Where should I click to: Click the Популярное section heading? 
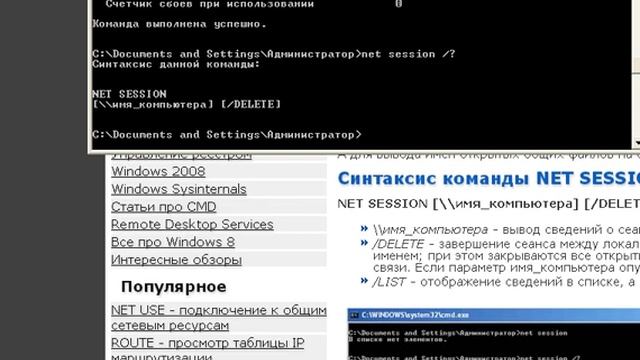click(173, 287)
